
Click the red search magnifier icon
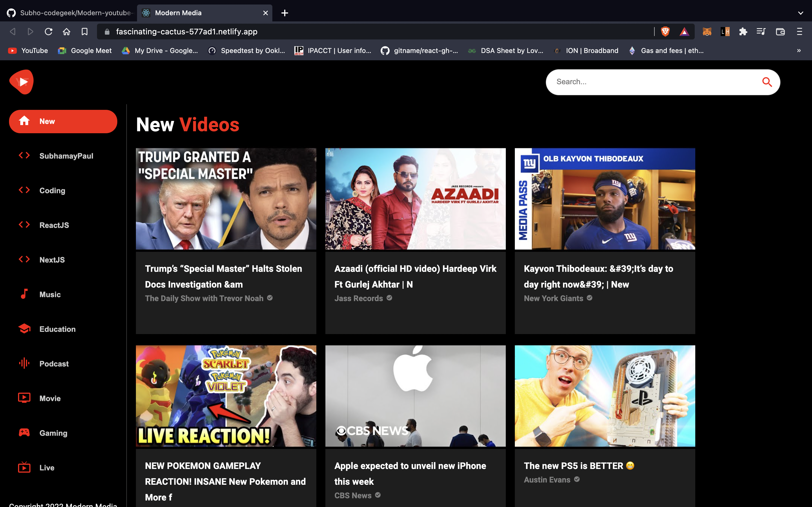click(767, 82)
